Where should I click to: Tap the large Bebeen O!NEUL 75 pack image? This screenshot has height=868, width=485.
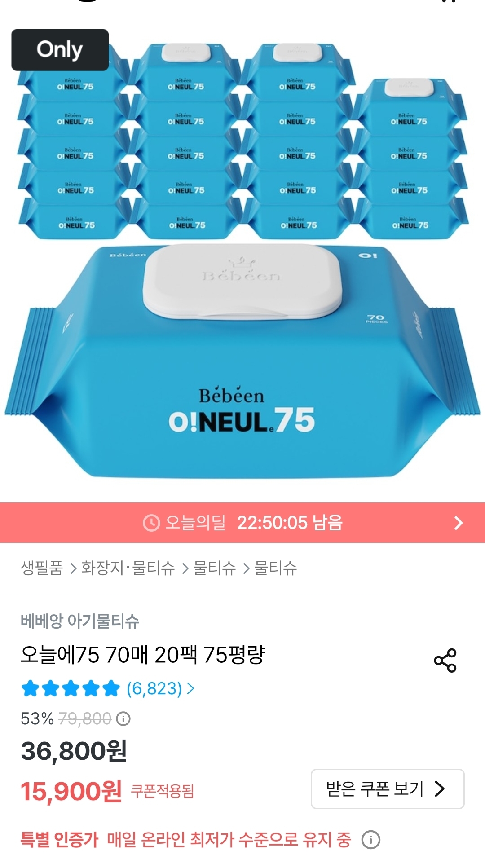coord(242,361)
